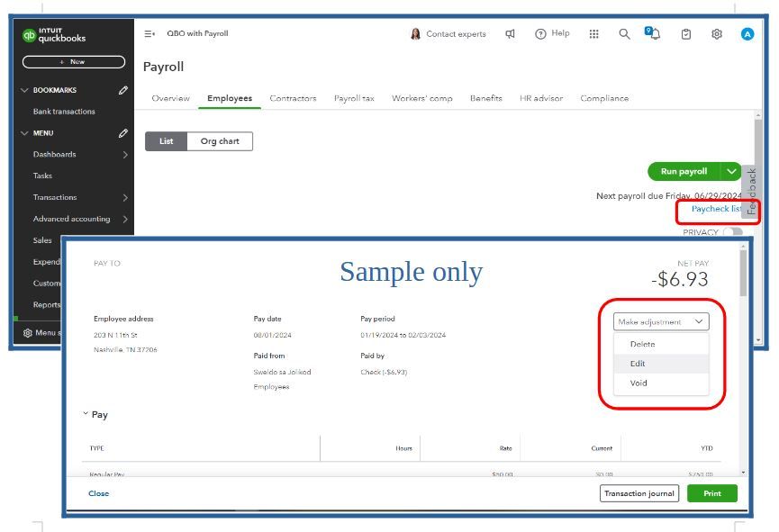This screenshot has height=532, width=779.
Task: Switch to List view
Action: pyautogui.click(x=166, y=141)
